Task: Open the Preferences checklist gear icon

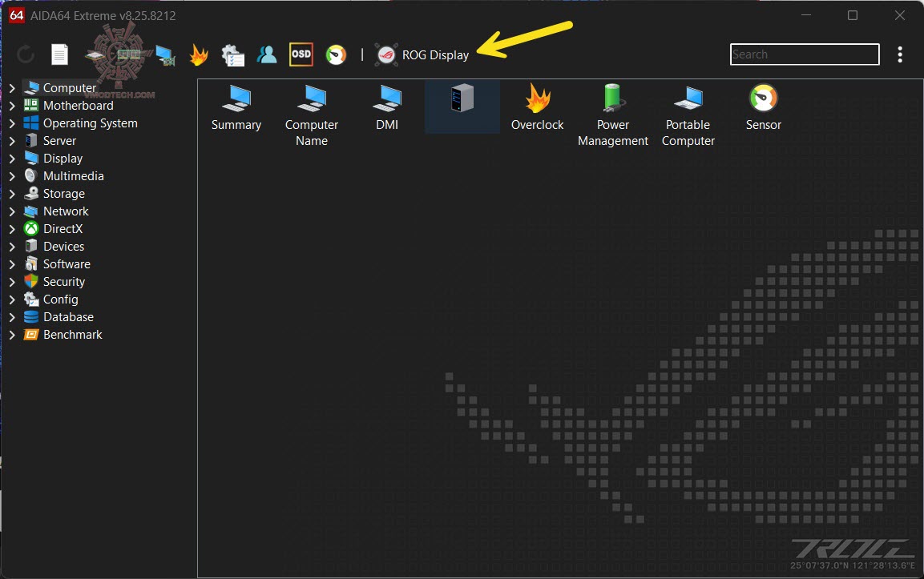Action: click(x=232, y=55)
